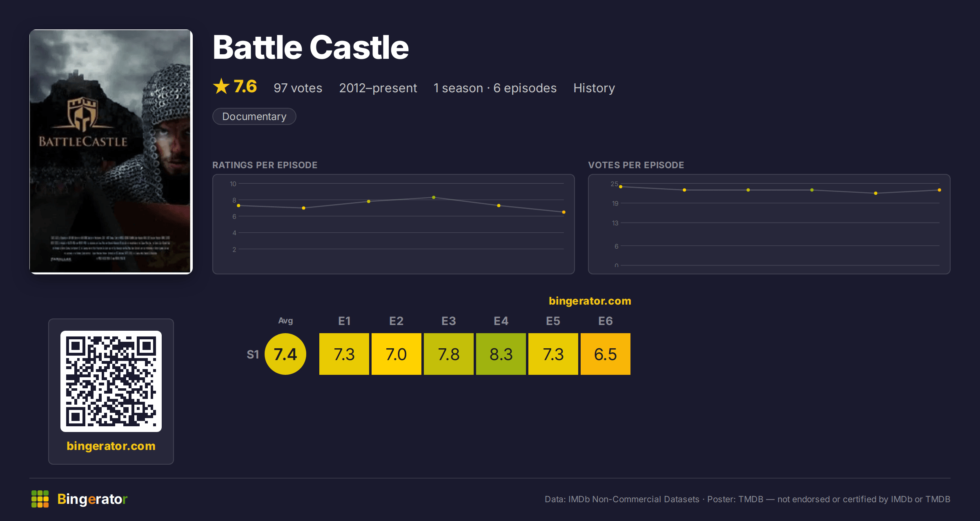980x521 pixels.
Task: Select the E1 rating tile 7.3
Action: (344, 354)
